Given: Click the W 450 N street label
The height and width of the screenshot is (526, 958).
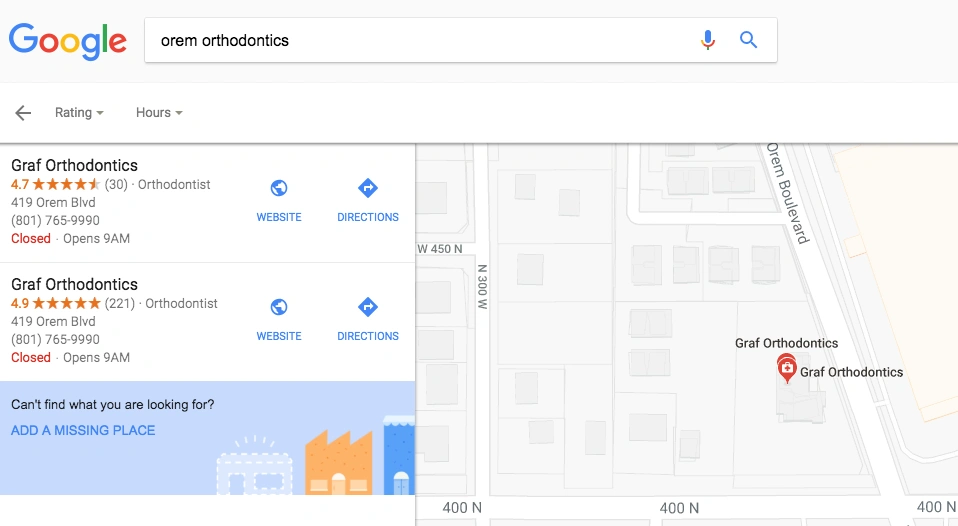Looking at the screenshot, I should pos(440,249).
